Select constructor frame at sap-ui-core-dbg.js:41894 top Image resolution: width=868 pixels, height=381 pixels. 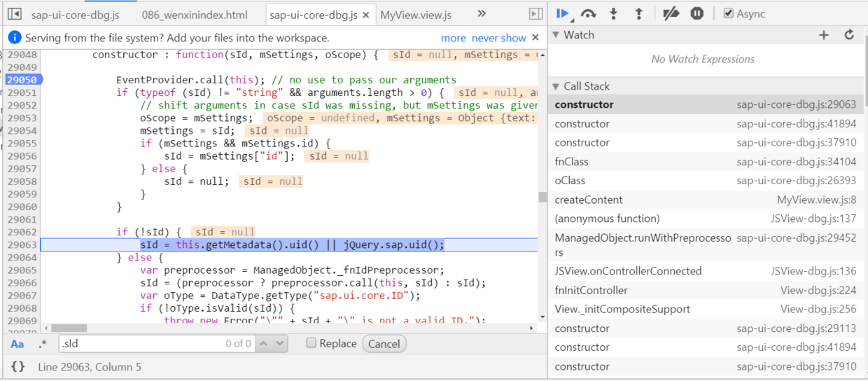click(706, 124)
